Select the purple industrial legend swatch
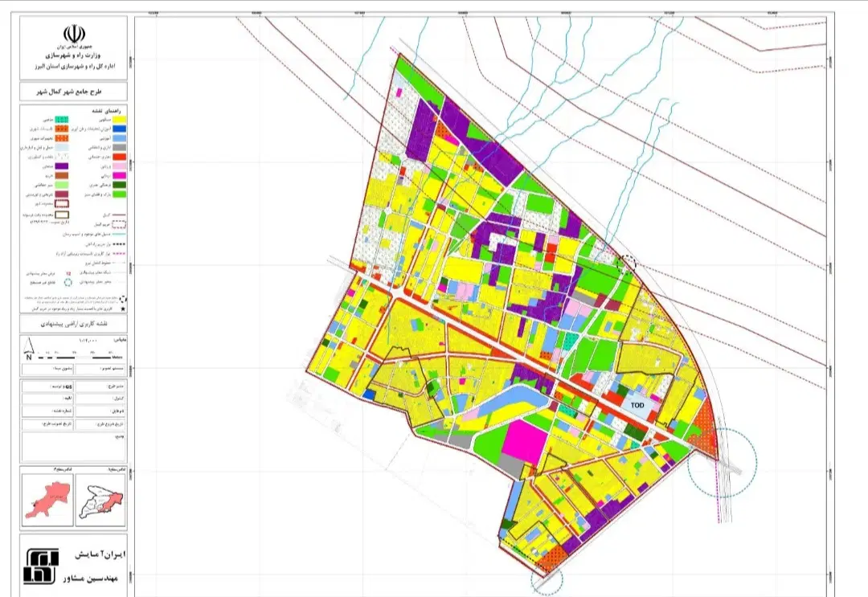The height and width of the screenshot is (597, 868). [x=61, y=166]
